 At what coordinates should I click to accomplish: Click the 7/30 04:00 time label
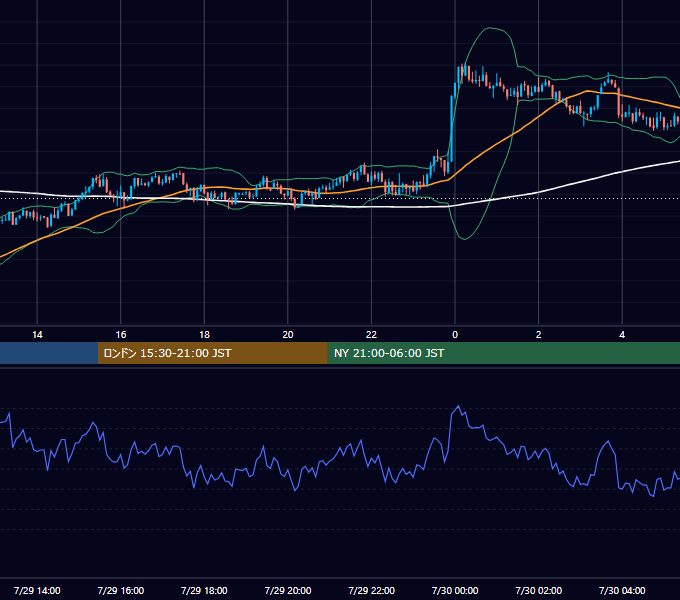click(x=622, y=590)
